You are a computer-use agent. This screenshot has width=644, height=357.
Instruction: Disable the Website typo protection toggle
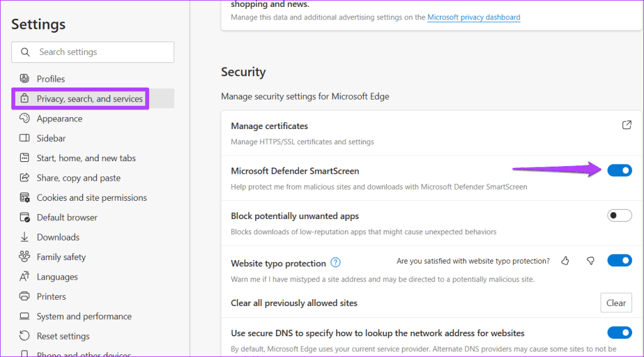[619, 261]
